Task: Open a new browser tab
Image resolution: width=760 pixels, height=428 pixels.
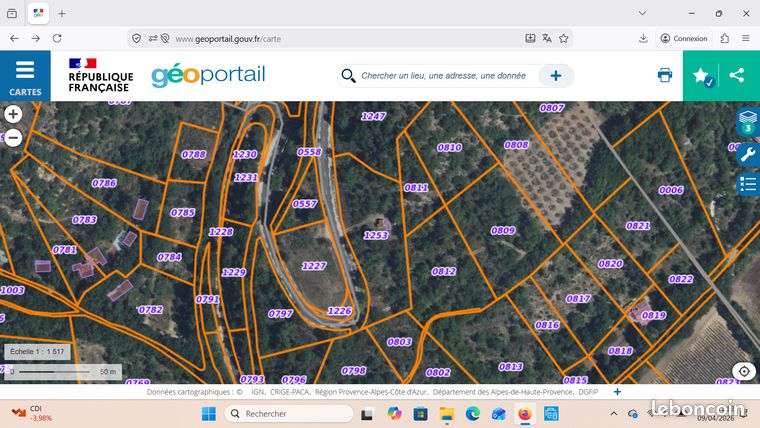Action: pyautogui.click(x=62, y=14)
